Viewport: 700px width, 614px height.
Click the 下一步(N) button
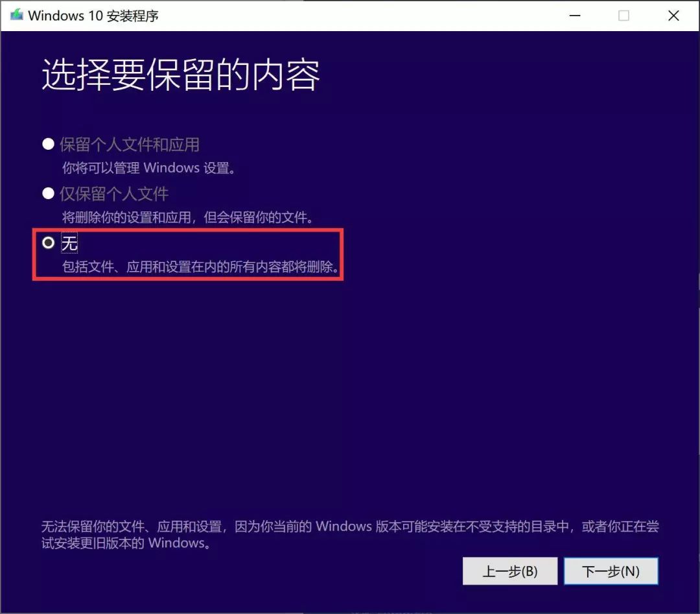tap(611, 571)
